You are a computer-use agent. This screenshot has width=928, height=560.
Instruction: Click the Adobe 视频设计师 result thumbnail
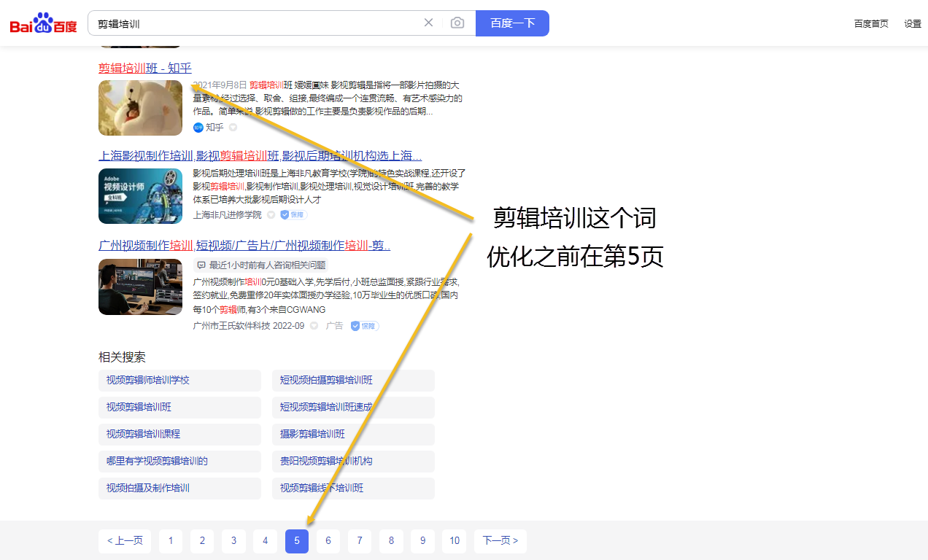point(140,196)
